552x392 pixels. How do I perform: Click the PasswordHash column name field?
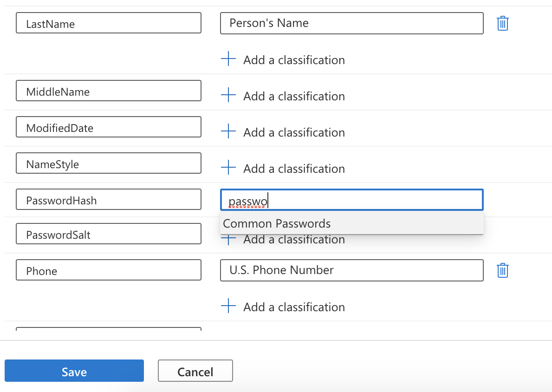click(109, 199)
